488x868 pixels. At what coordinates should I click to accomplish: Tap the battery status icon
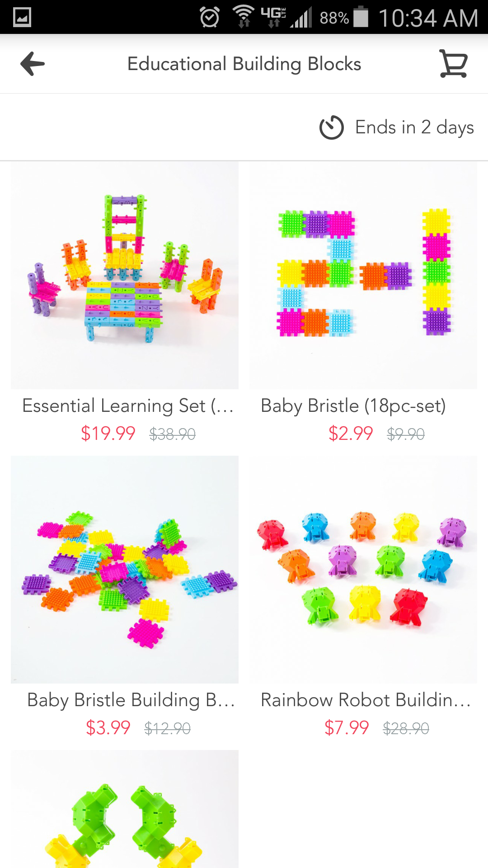361,17
